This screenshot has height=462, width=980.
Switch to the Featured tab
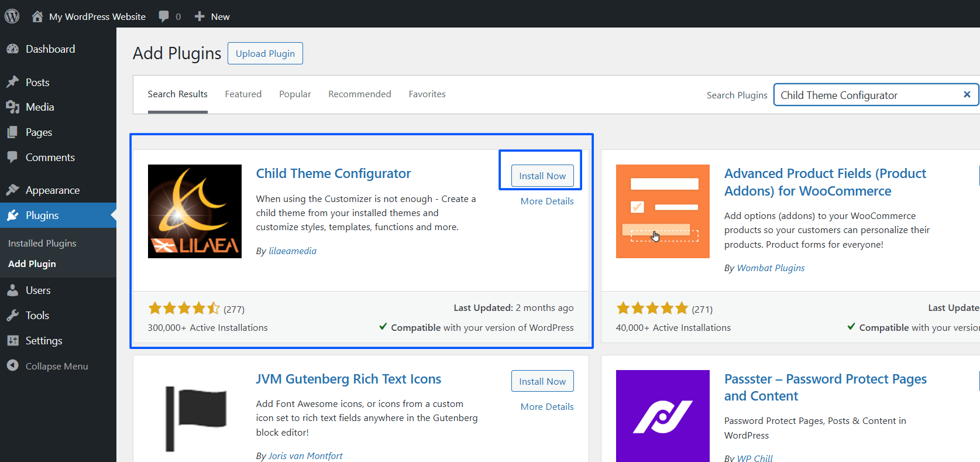(243, 94)
